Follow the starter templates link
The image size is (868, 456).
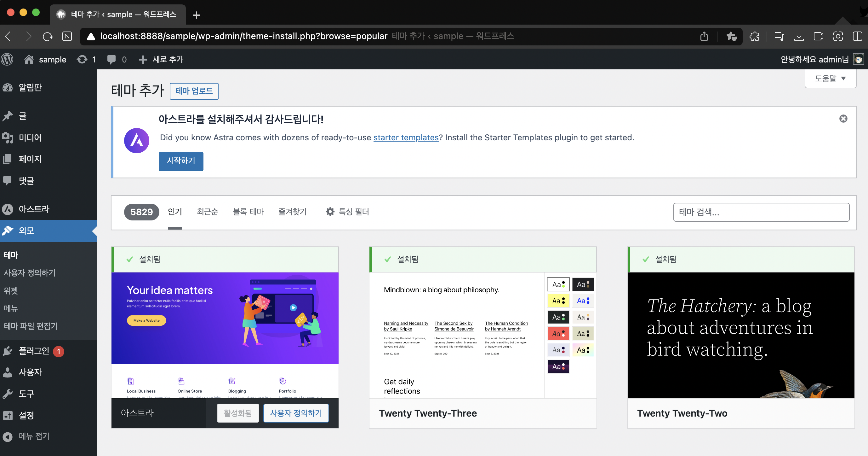(406, 137)
